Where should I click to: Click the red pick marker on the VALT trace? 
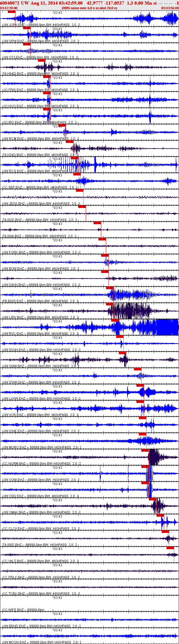tap(170, 548)
